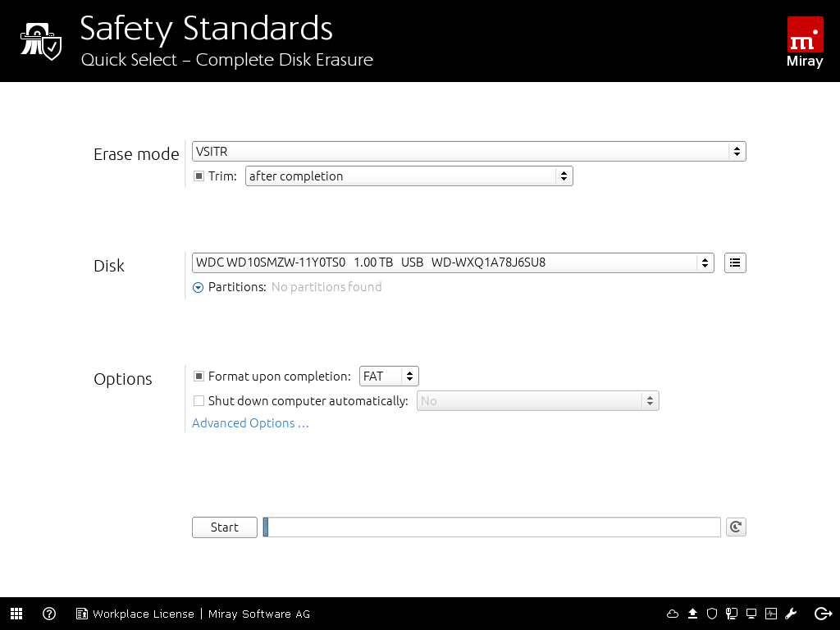Open the help question mark icon
This screenshot has width=840, height=630.
pyautogui.click(x=49, y=614)
